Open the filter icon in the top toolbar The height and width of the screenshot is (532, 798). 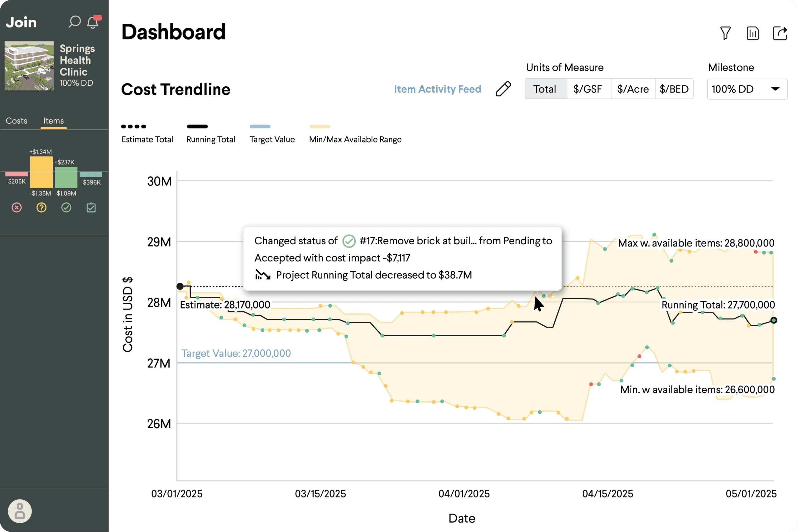click(726, 33)
